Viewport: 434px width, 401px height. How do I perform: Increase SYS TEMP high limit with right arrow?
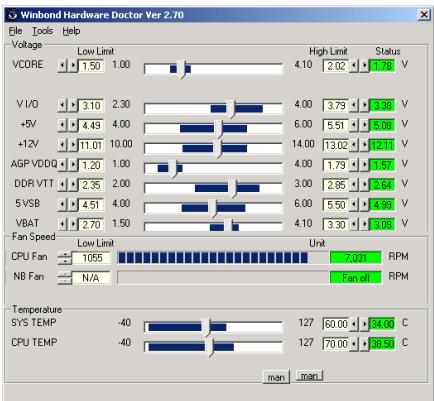tap(364, 324)
